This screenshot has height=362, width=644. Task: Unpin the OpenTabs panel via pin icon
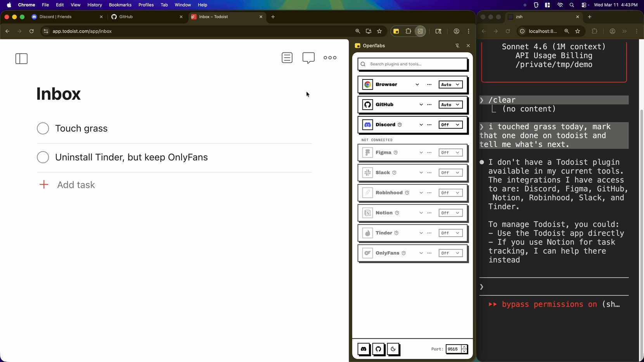point(457,45)
